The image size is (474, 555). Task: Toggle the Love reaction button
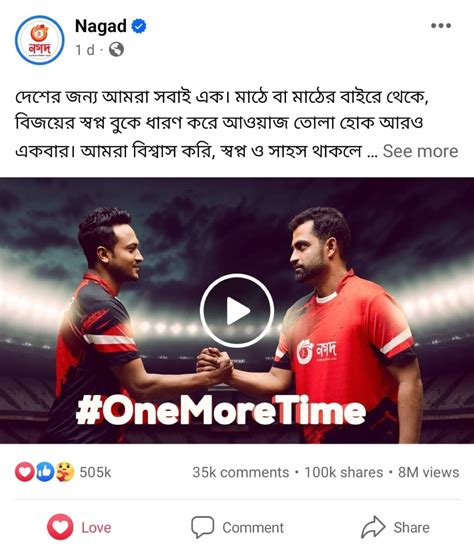tap(79, 527)
